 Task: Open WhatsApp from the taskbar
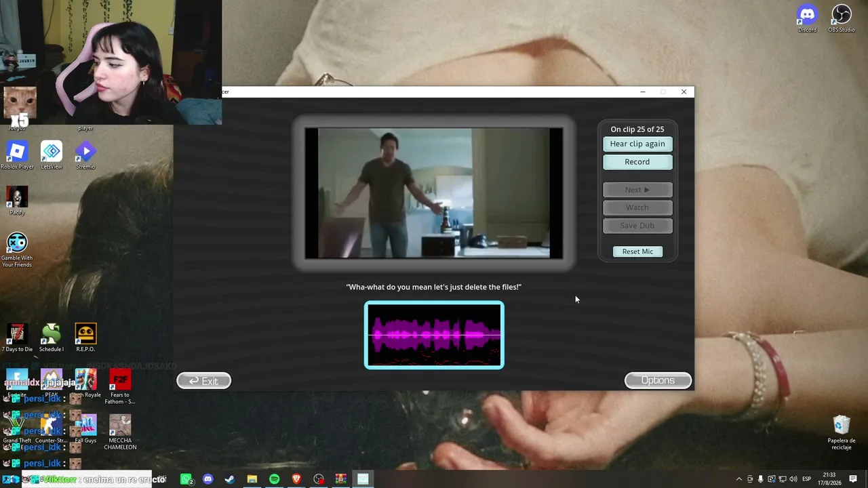coord(186,479)
